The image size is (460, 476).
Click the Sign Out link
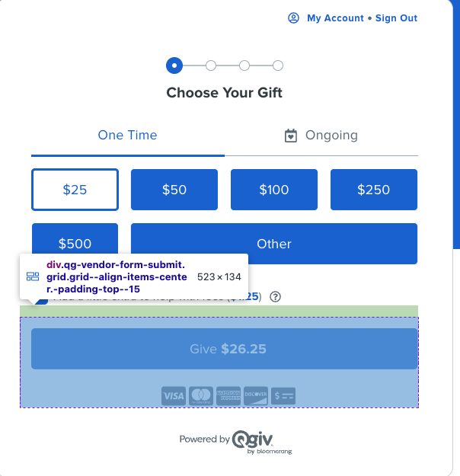(x=396, y=18)
